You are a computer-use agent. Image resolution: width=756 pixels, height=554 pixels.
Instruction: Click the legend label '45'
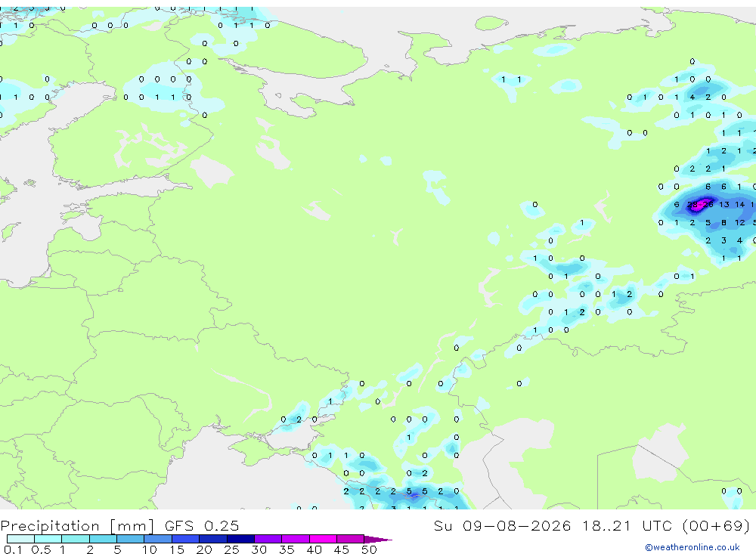click(342, 549)
